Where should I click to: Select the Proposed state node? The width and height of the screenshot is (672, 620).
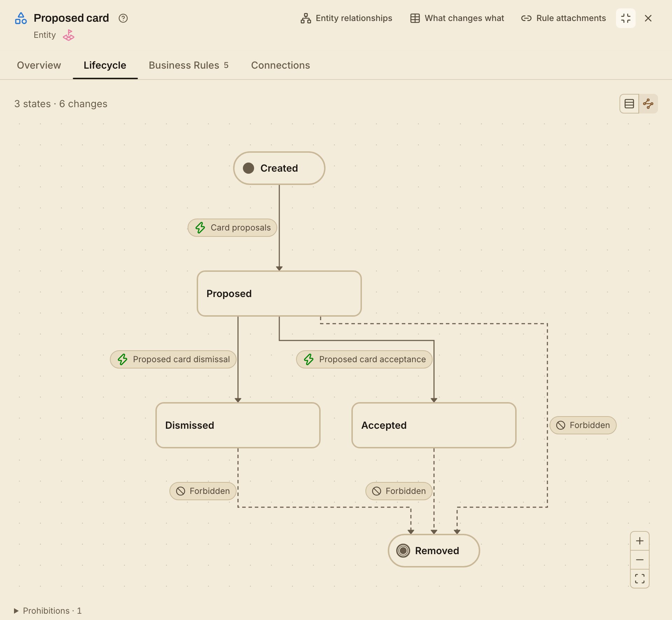pyautogui.click(x=279, y=294)
